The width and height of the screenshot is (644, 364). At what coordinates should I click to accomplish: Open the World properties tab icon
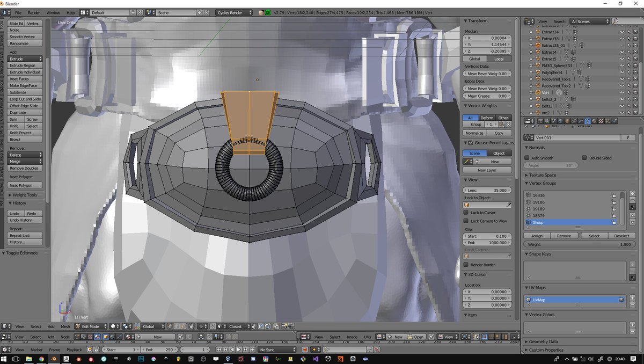(x=560, y=121)
